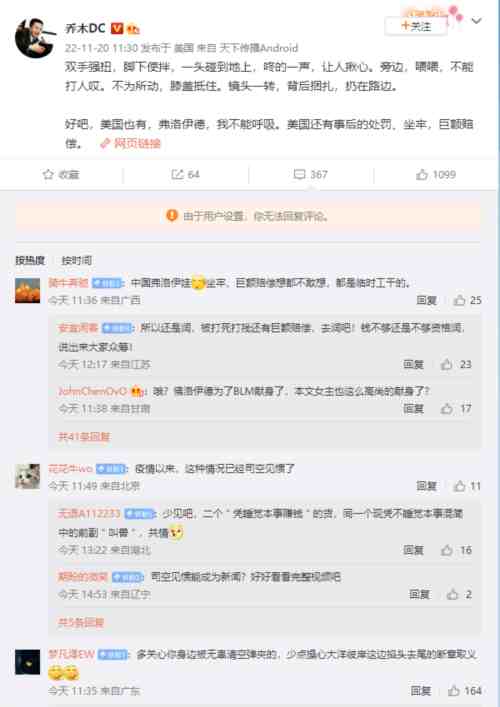Screen dimensions: 500x707
Task: Open the 网页链接 web link
Action: click(131, 143)
